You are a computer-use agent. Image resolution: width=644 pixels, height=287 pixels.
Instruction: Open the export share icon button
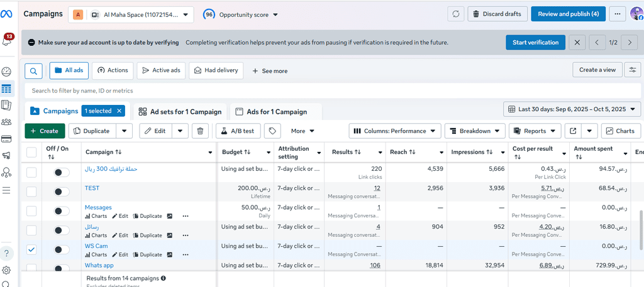[x=573, y=131]
